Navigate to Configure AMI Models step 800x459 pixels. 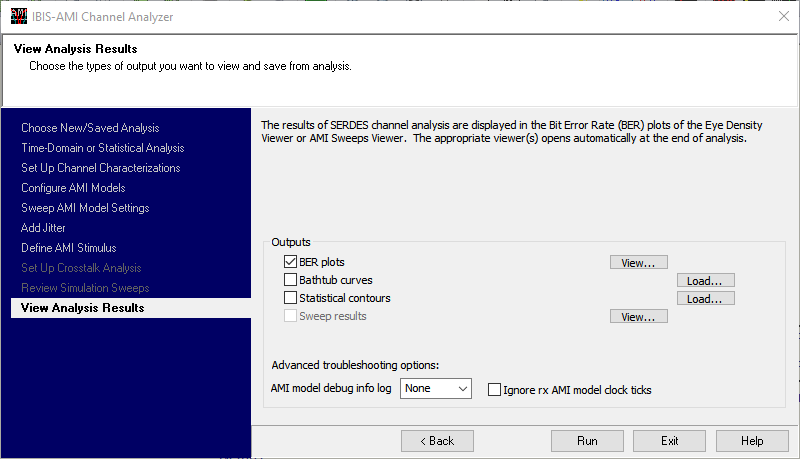[x=73, y=188]
